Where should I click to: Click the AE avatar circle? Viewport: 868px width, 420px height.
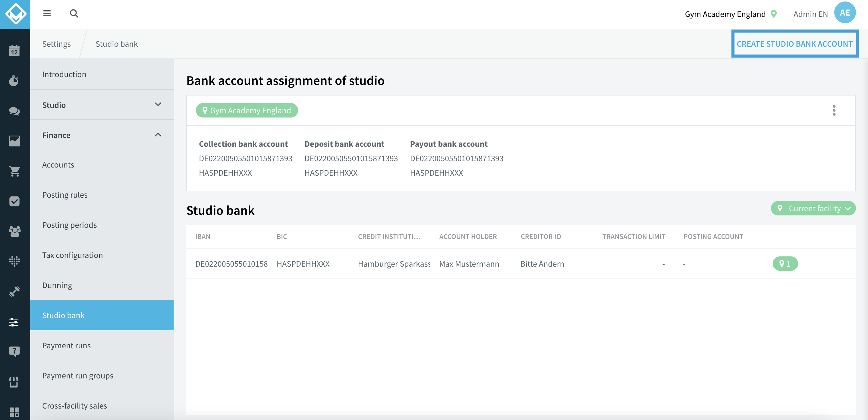[x=845, y=13]
